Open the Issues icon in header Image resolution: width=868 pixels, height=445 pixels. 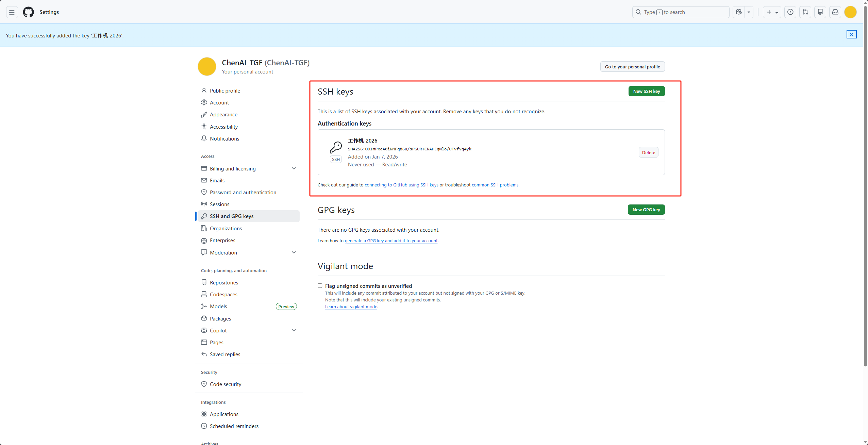(790, 12)
